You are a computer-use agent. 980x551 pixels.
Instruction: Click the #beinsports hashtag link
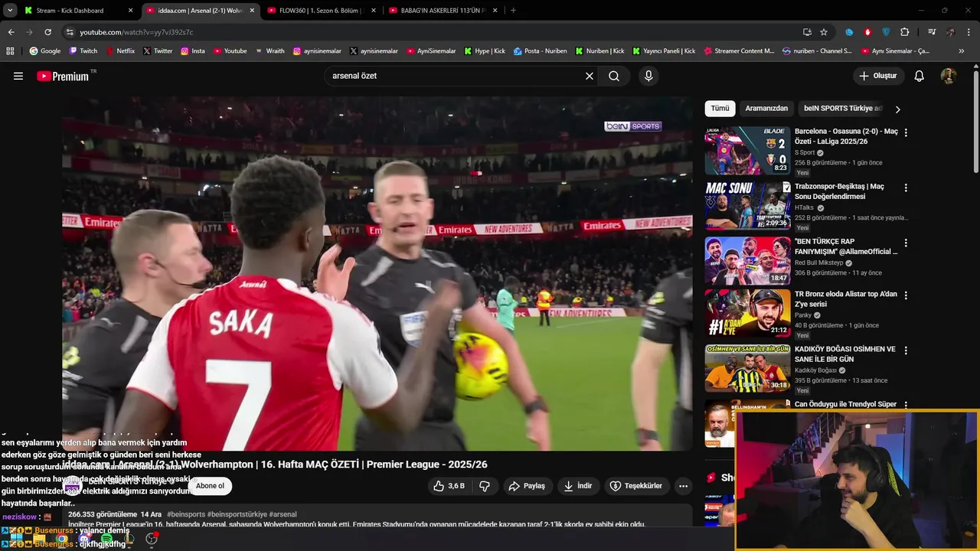[x=185, y=514]
